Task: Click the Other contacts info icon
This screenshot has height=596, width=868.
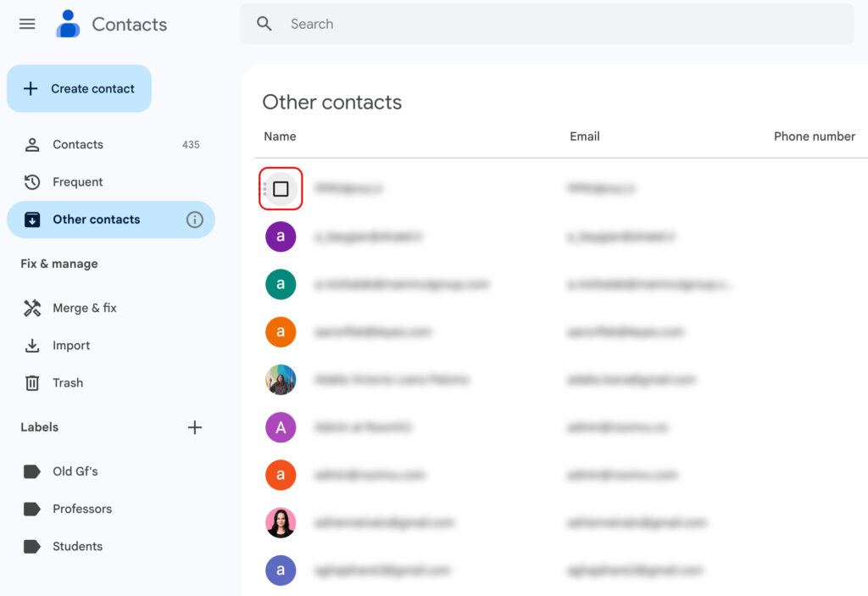Action: pos(195,220)
